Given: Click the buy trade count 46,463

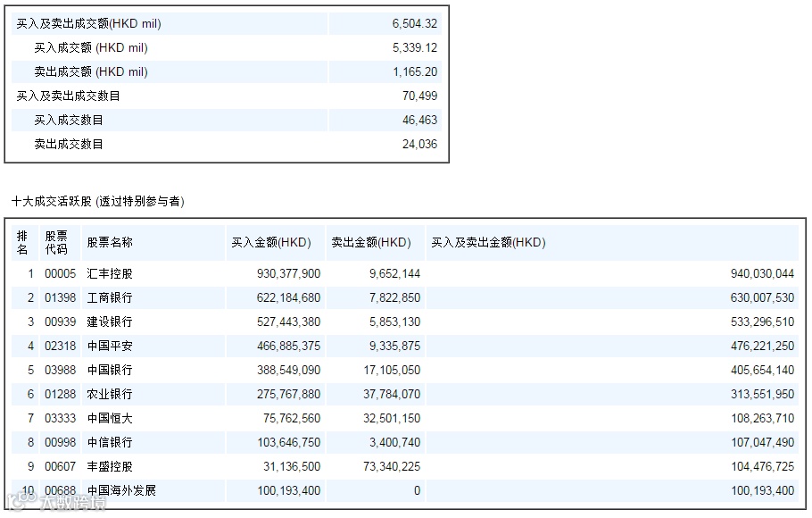Looking at the screenshot, I should click(419, 120).
